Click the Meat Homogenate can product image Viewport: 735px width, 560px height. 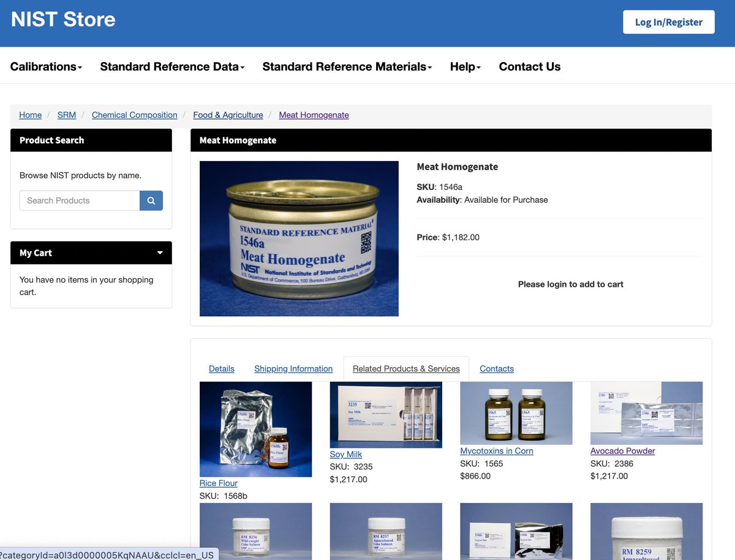click(299, 238)
